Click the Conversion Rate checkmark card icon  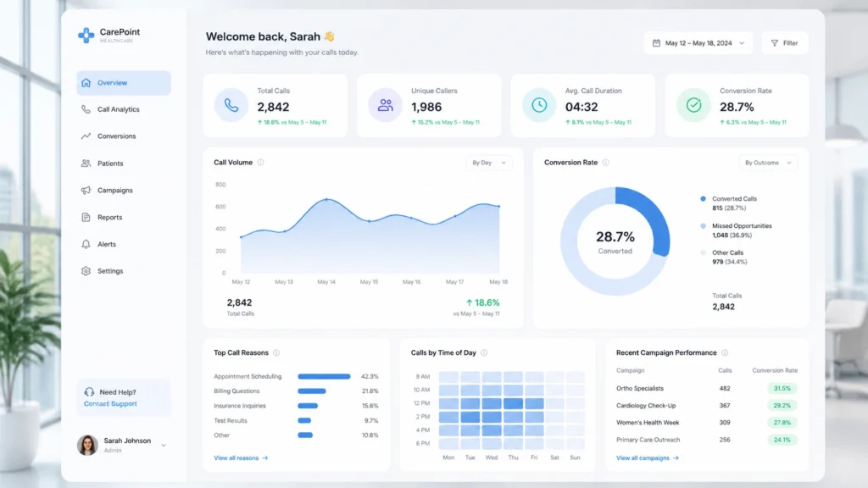(693, 105)
